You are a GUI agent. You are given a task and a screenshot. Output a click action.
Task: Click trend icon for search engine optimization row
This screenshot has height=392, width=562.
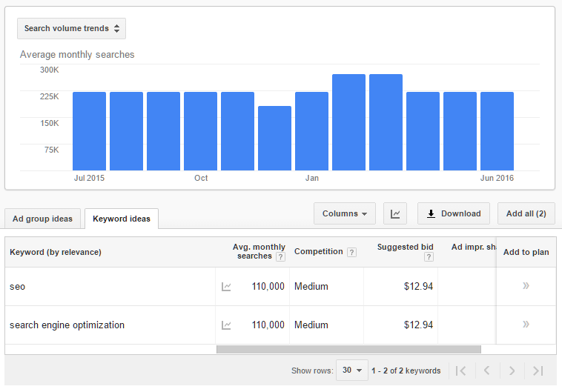click(x=226, y=325)
